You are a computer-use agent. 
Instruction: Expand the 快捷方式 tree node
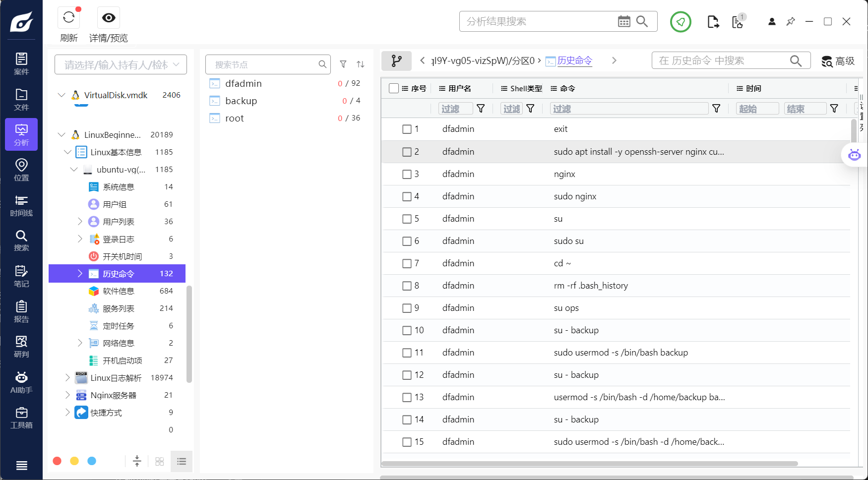click(x=67, y=412)
